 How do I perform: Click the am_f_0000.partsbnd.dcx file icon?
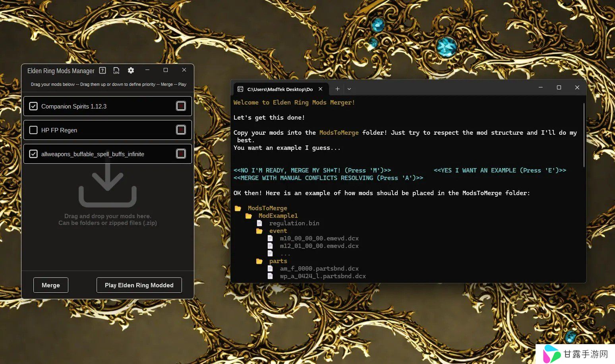tap(270, 269)
